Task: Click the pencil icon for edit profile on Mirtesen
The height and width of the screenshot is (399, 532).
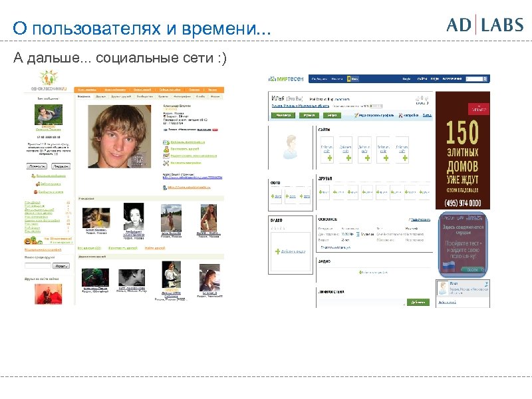Action: point(356,115)
